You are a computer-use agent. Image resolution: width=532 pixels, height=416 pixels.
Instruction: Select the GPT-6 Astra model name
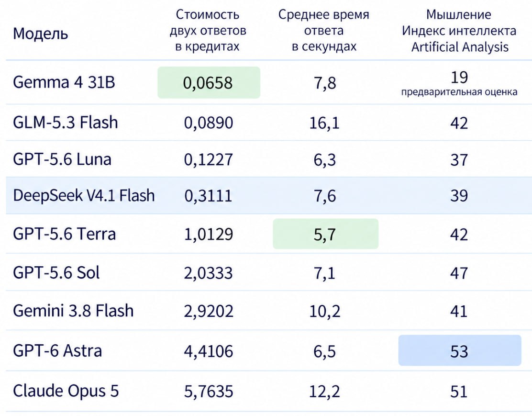57,351
